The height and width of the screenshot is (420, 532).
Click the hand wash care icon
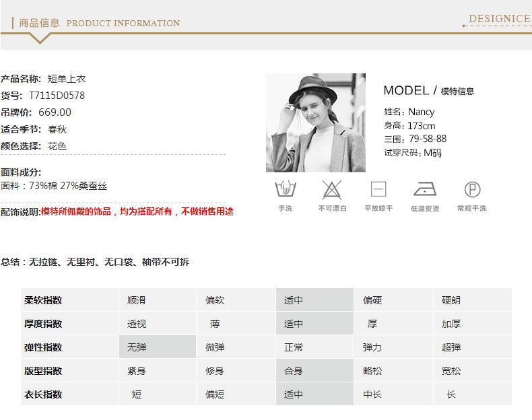pyautogui.click(x=285, y=188)
